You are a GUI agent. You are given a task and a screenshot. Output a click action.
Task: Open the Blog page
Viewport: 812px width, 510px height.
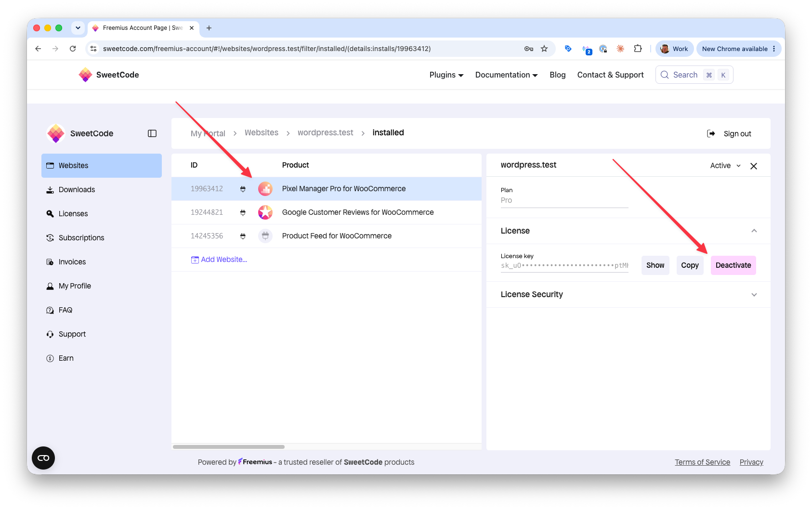(x=558, y=75)
